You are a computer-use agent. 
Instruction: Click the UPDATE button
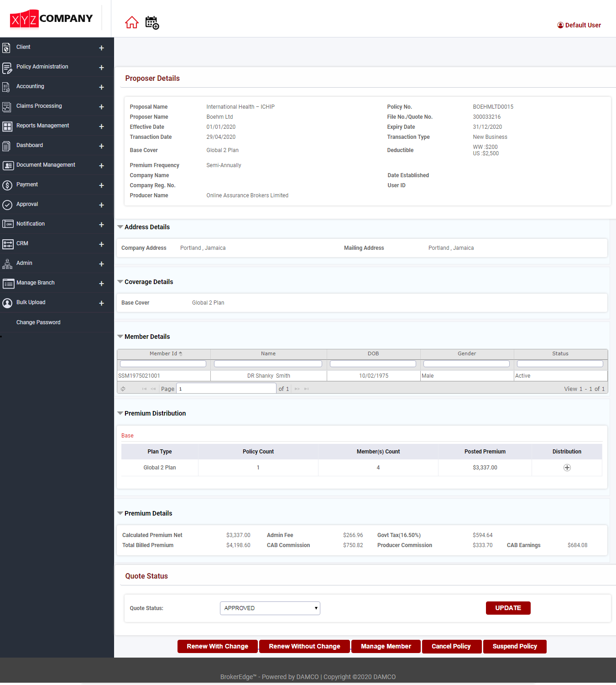pos(508,608)
